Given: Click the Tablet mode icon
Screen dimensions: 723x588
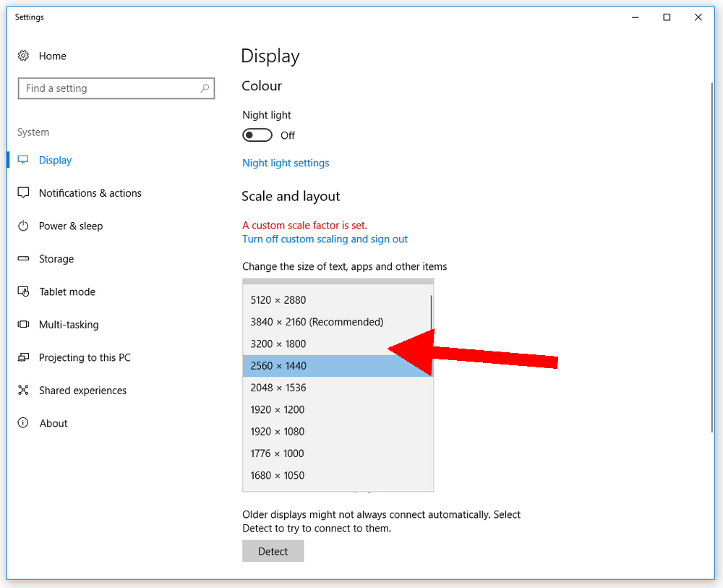Looking at the screenshot, I should (x=23, y=291).
